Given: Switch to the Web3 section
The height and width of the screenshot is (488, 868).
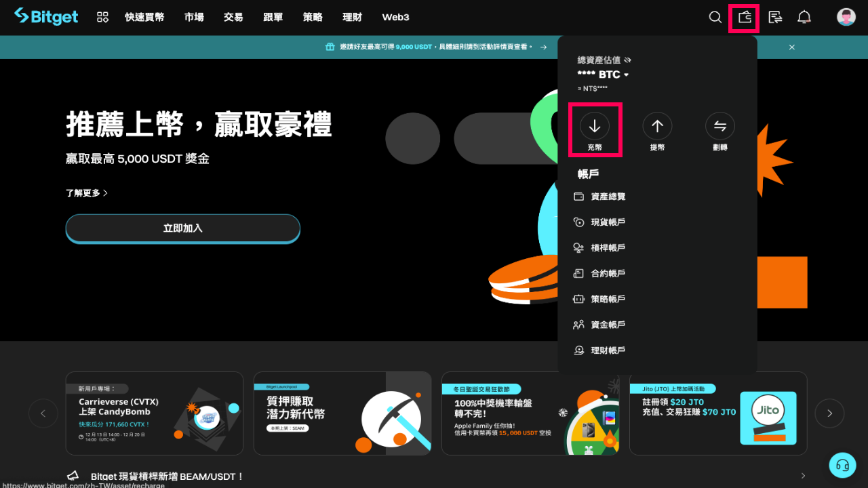Looking at the screenshot, I should click(x=395, y=17).
